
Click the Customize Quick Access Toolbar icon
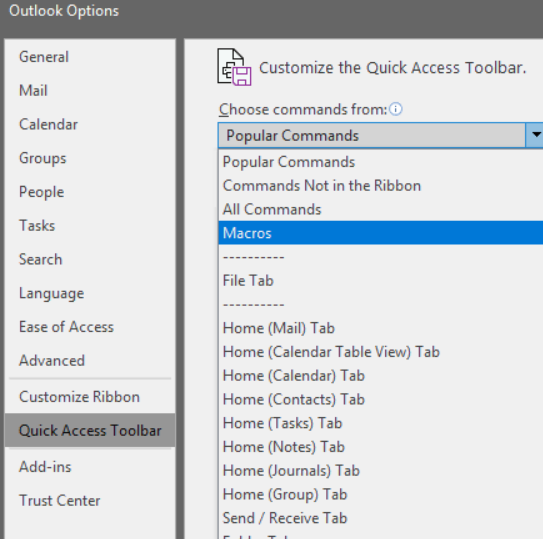pos(234,67)
